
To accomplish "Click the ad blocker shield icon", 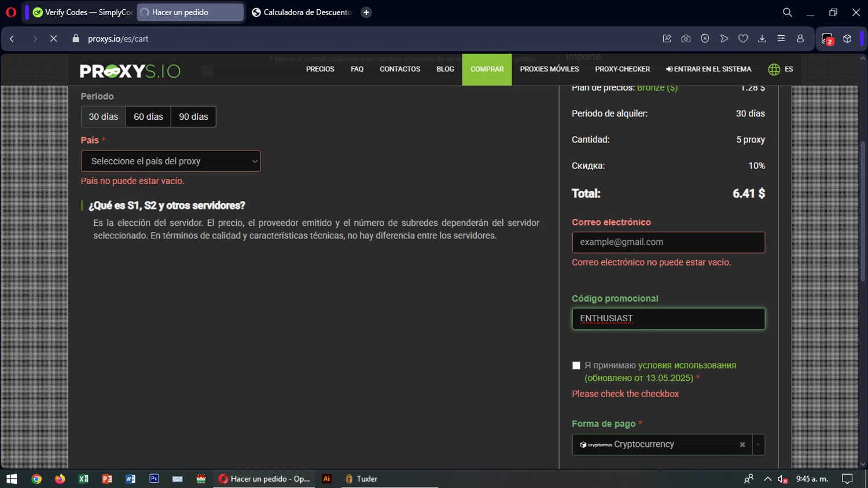I will [705, 39].
